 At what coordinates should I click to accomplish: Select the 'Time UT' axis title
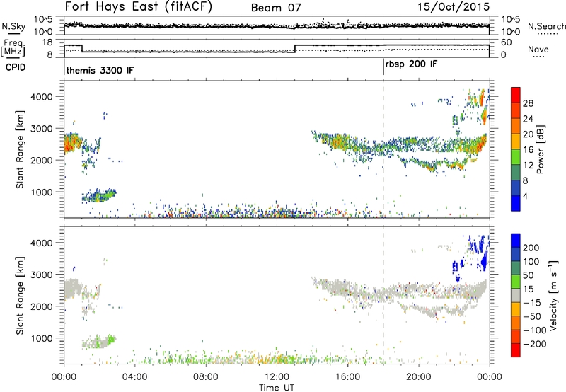pos(277,387)
